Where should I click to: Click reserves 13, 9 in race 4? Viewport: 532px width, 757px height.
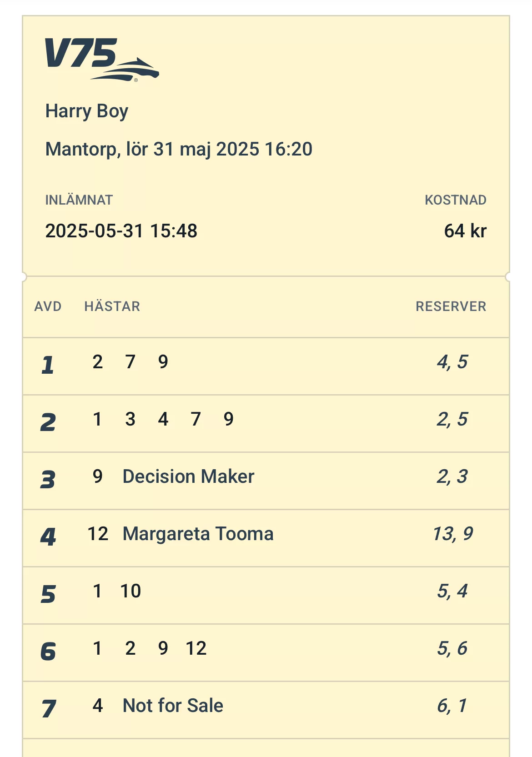452,534
